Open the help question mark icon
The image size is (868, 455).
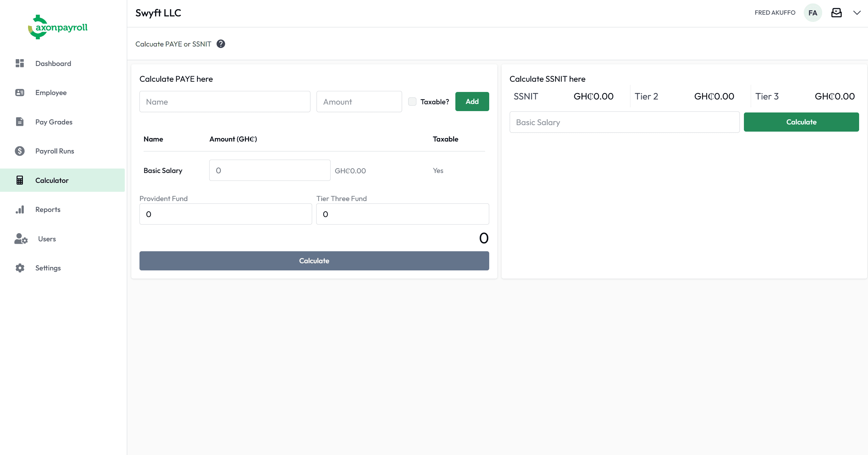tap(221, 44)
